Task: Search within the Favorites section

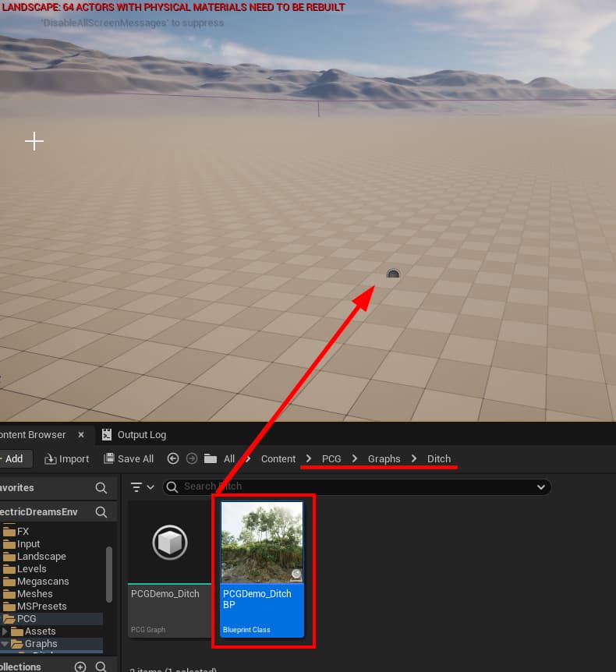Action: coord(101,488)
